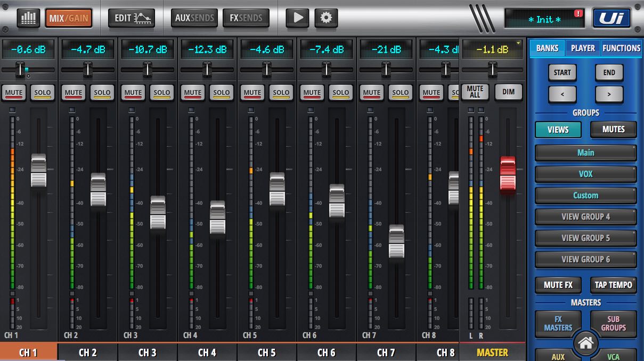Solo channel CH 6
This screenshot has width=644, height=361.
point(341,93)
